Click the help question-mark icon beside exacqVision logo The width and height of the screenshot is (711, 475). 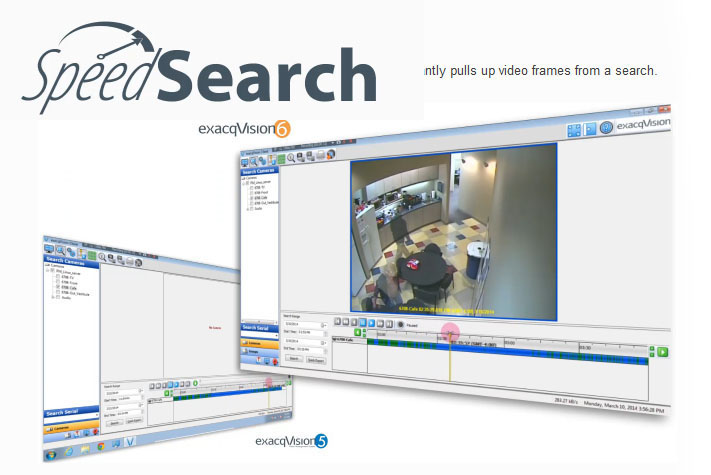(x=606, y=128)
